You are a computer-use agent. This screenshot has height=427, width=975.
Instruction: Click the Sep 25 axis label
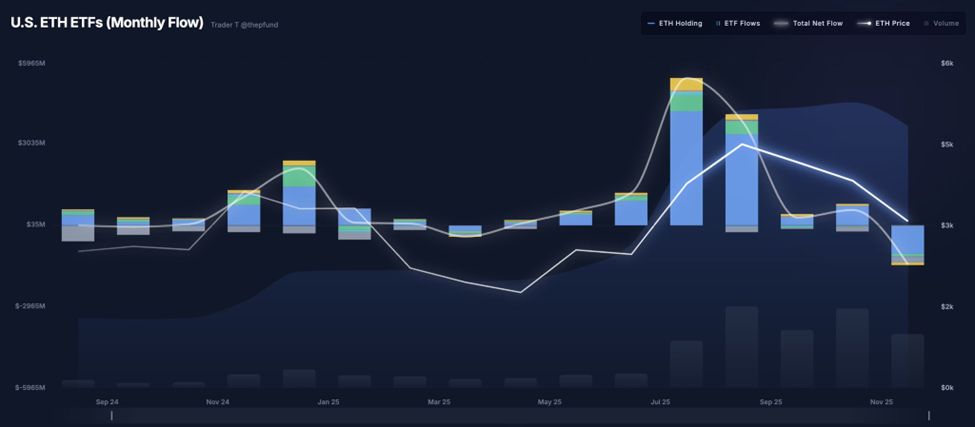pos(771,402)
